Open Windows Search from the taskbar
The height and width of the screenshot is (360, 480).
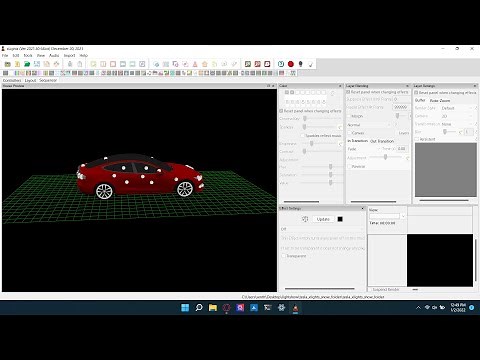coord(199,308)
